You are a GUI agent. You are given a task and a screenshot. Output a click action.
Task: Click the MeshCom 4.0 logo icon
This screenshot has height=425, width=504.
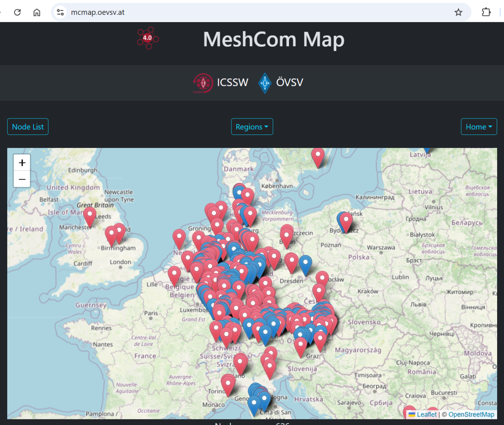(x=148, y=38)
